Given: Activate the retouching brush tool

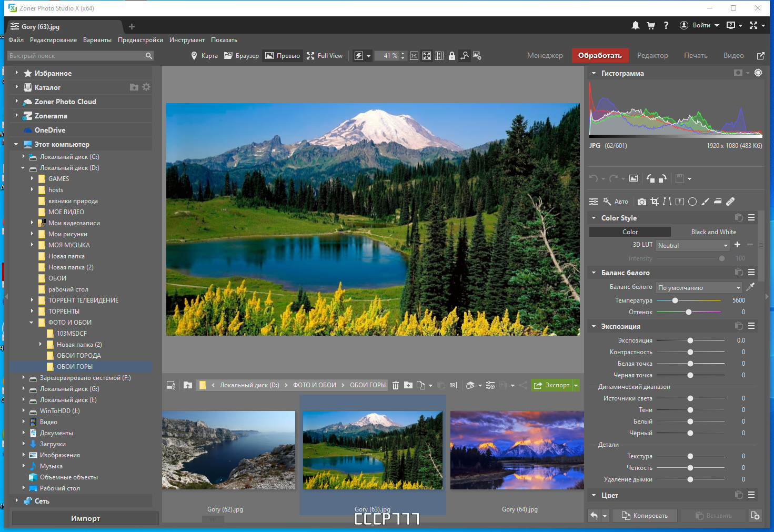Looking at the screenshot, I should pos(705,202).
